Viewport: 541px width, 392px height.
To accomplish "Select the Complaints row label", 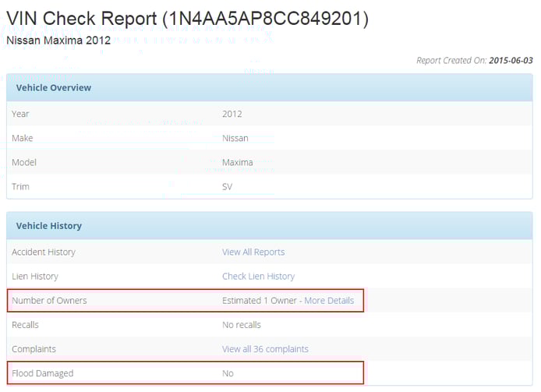I will coord(34,349).
